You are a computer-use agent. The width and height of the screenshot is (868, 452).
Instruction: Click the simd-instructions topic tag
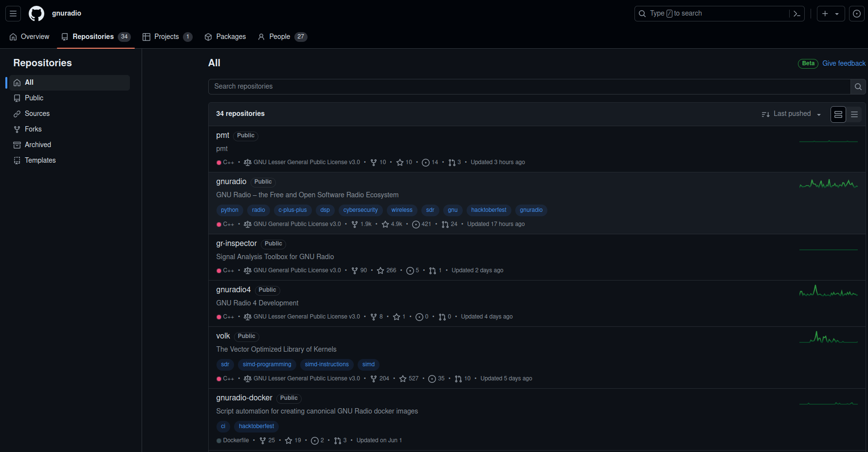click(x=327, y=364)
